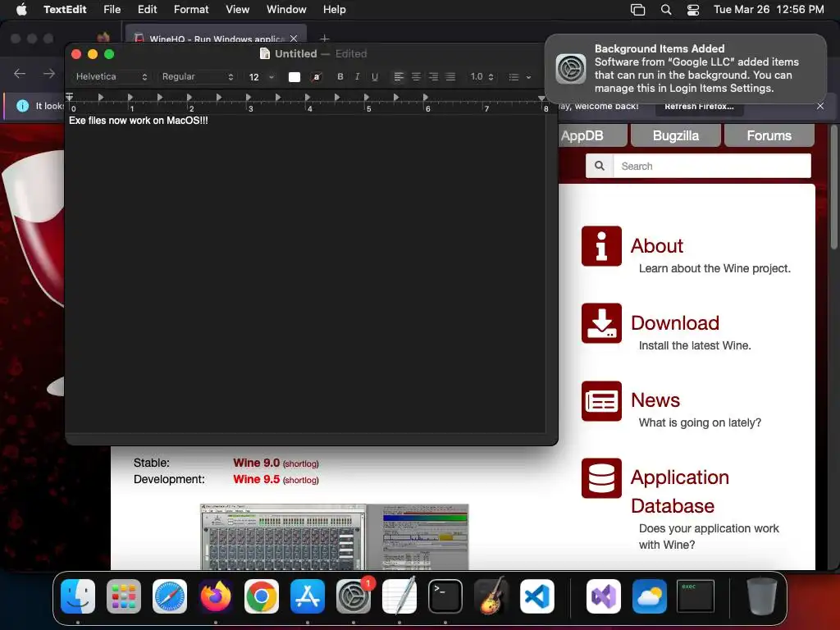Click the Stage Manager menu bar icon
Screen dimensions: 840x630
pos(637,10)
